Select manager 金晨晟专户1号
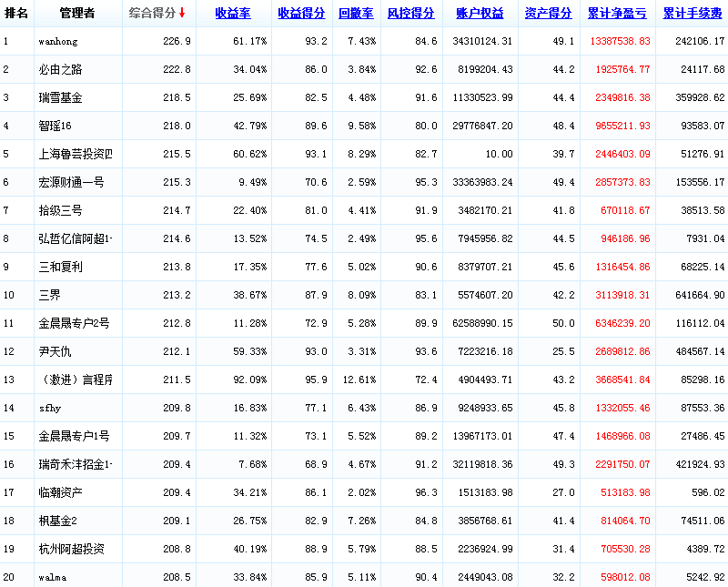The width and height of the screenshot is (728, 587). point(74,436)
